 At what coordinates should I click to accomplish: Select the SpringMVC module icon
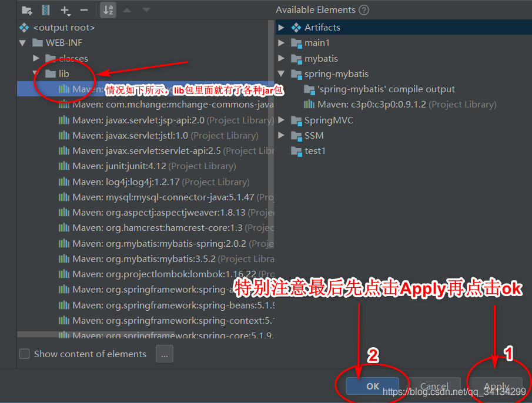296,120
